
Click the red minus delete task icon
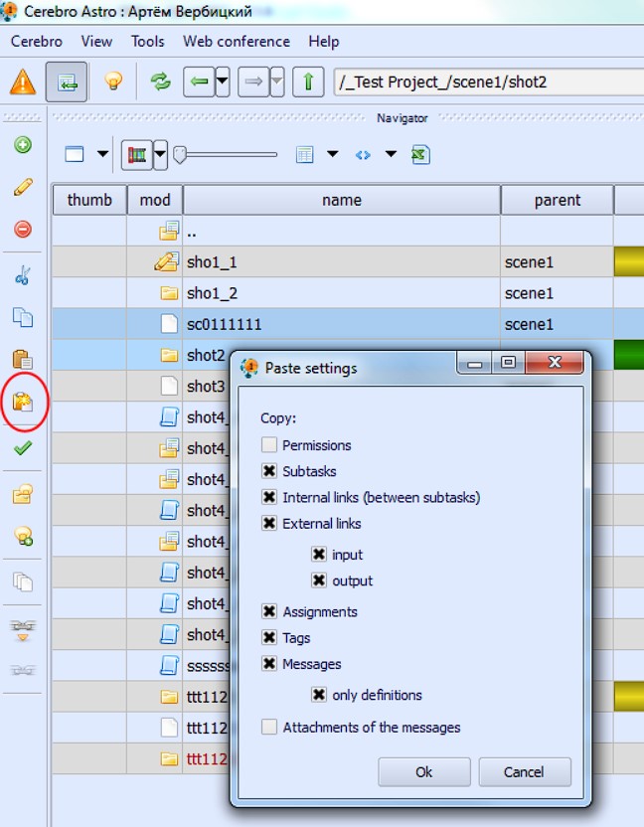click(23, 229)
